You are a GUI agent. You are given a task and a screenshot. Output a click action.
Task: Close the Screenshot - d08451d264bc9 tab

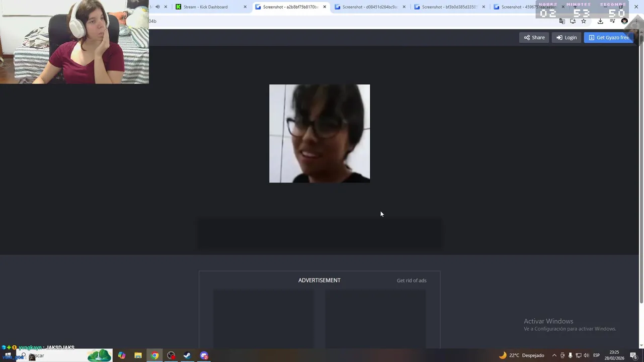pyautogui.click(x=404, y=7)
